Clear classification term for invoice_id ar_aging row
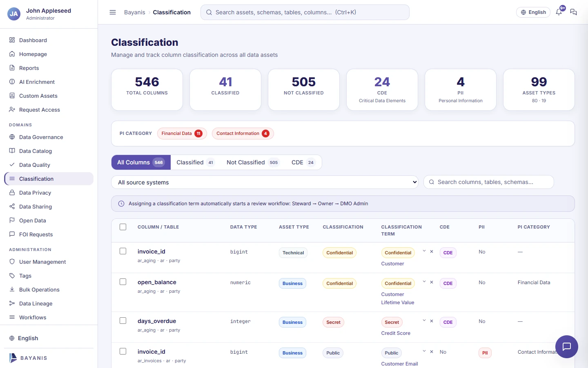This screenshot has width=588, height=368. [432, 251]
